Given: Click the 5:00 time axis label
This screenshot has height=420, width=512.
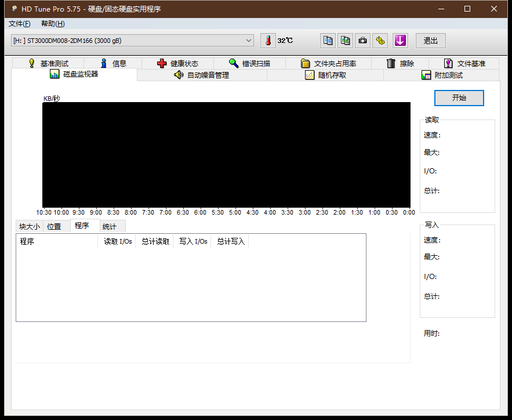Looking at the screenshot, I should (235, 213).
